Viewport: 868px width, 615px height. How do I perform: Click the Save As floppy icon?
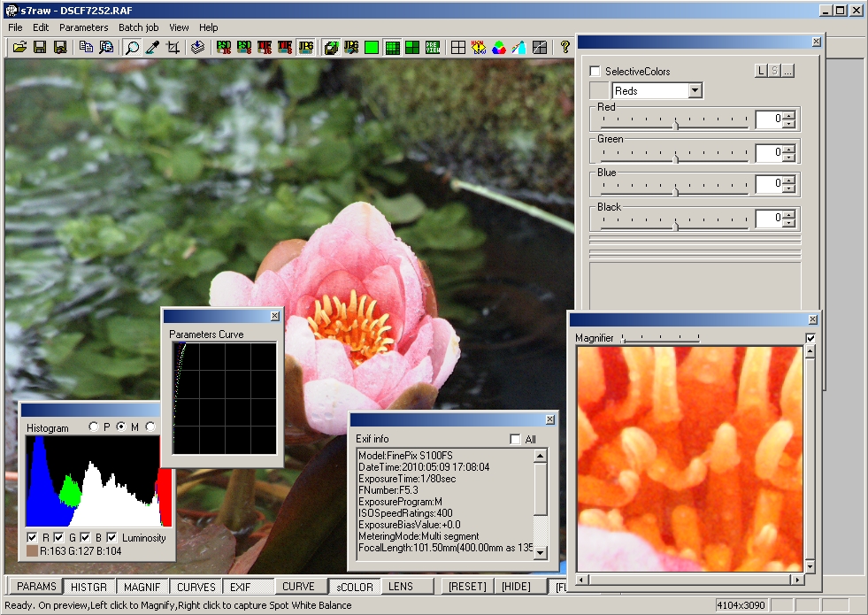(x=60, y=48)
